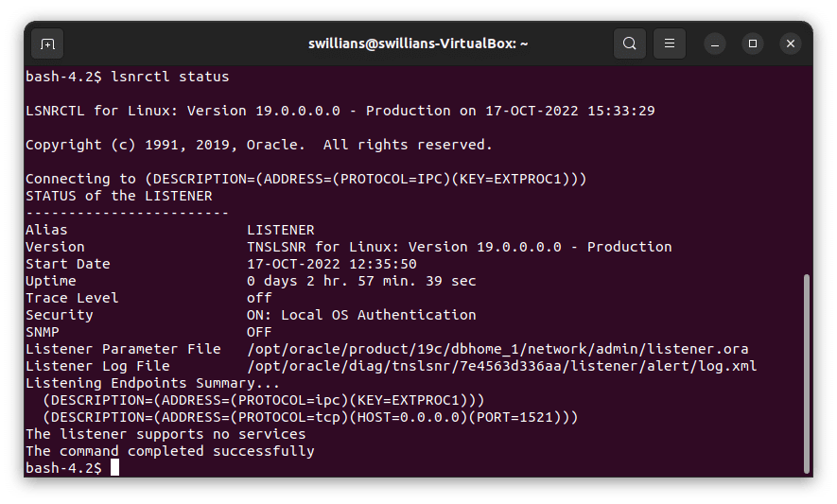Click the Security 'Local OS Authentication' text
This screenshot has width=837, height=504.
click(361, 315)
